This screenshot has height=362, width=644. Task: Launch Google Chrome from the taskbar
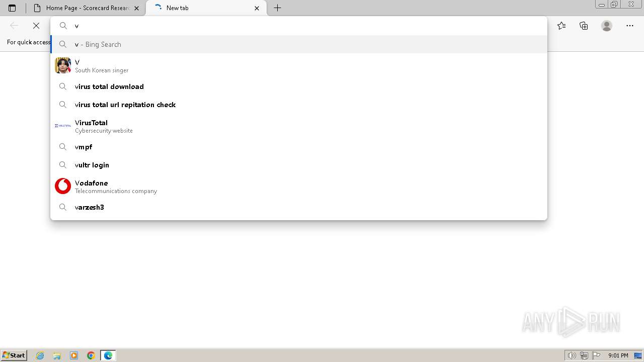point(91,355)
